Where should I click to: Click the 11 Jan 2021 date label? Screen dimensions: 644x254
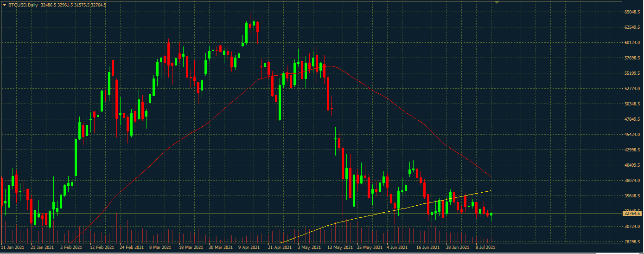click(x=13, y=248)
